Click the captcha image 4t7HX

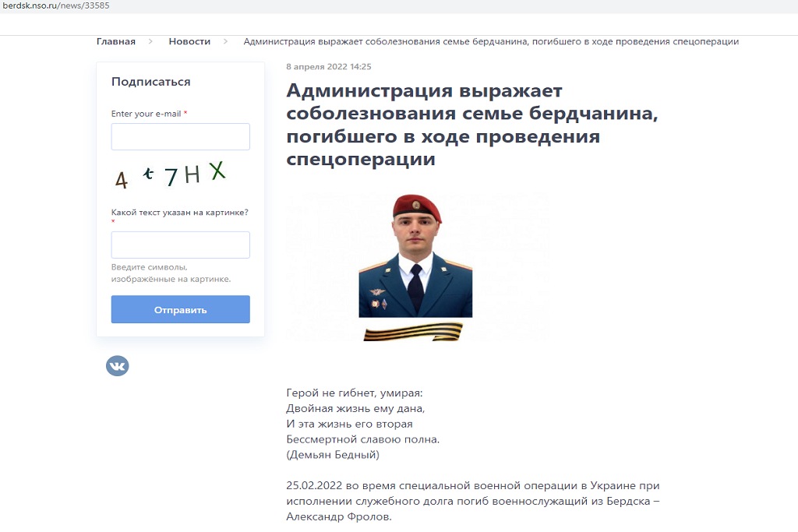pyautogui.click(x=170, y=175)
